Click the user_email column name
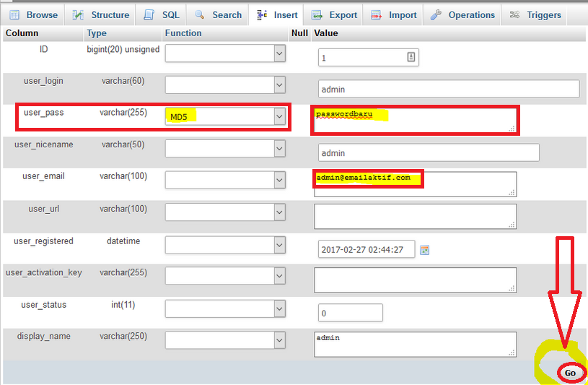Screen dimensions: 588x385 pyautogui.click(x=43, y=176)
